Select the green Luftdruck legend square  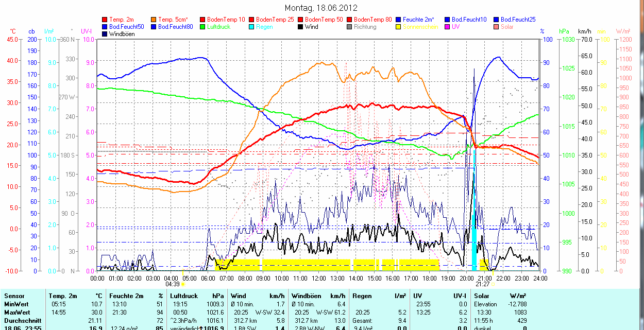tap(202, 27)
